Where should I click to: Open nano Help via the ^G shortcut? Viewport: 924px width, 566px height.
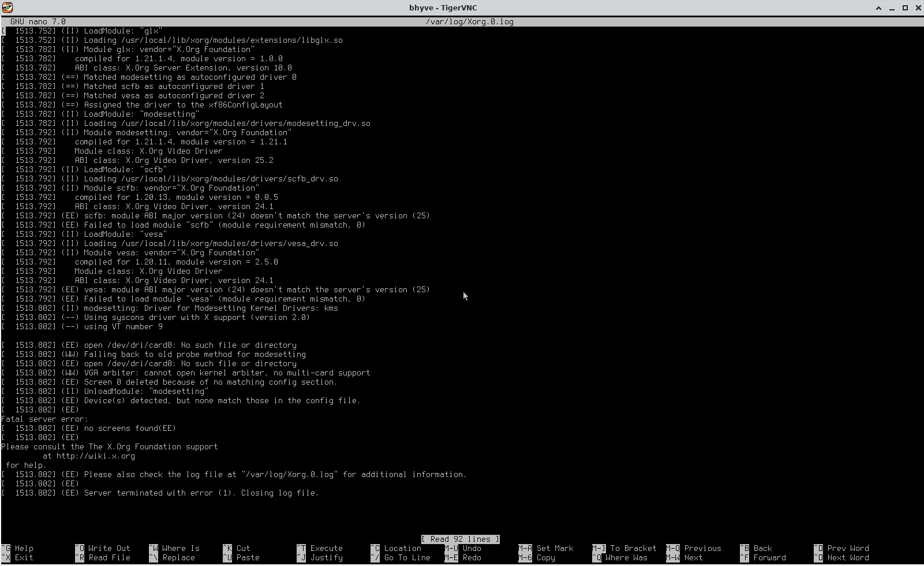pos(17,548)
